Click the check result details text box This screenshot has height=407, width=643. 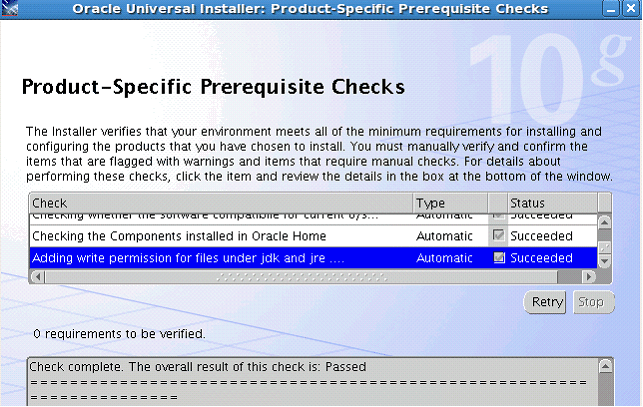(x=314, y=382)
